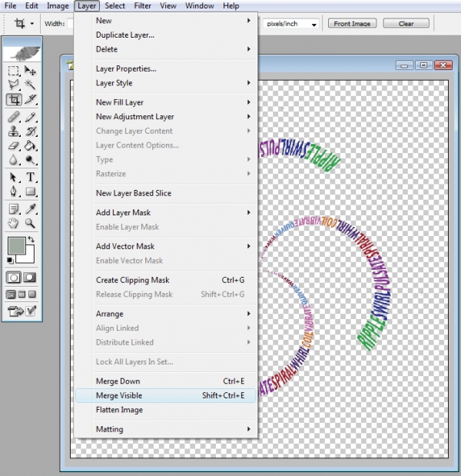This screenshot has width=461, height=476.
Task: Switch to Full Screen with menu bar mode
Action: click(22, 295)
